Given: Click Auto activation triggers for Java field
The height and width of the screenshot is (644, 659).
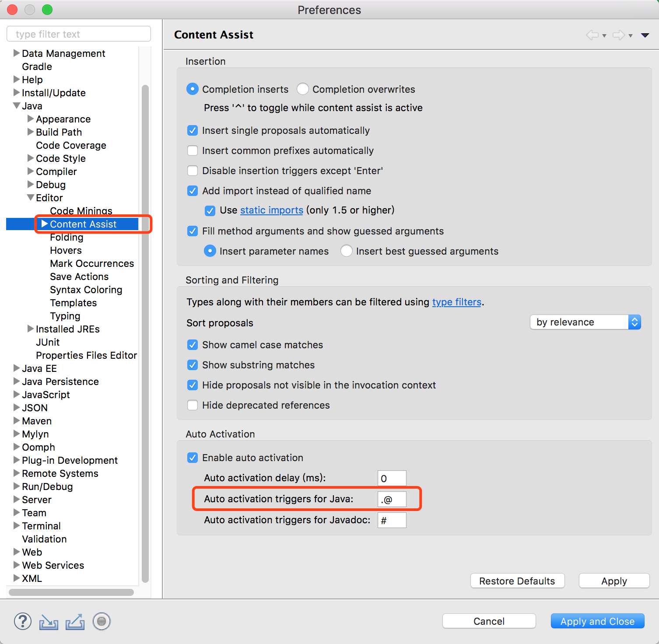Looking at the screenshot, I should 392,499.
